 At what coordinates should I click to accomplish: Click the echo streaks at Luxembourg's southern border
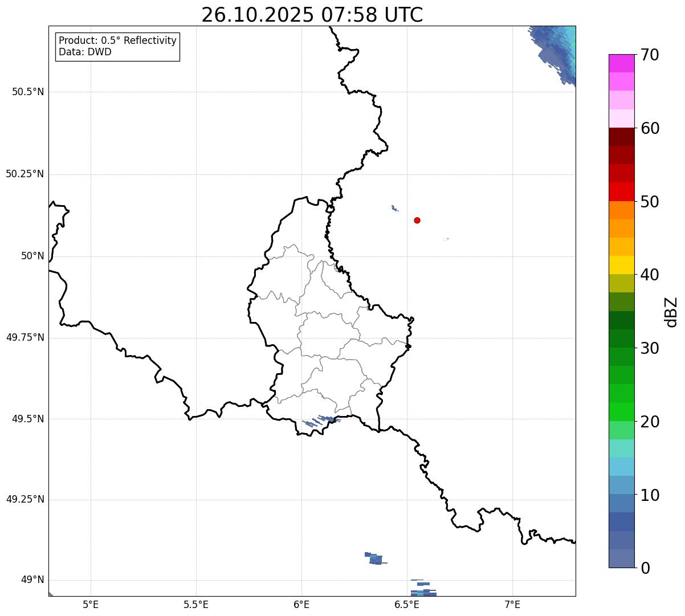click(322, 421)
